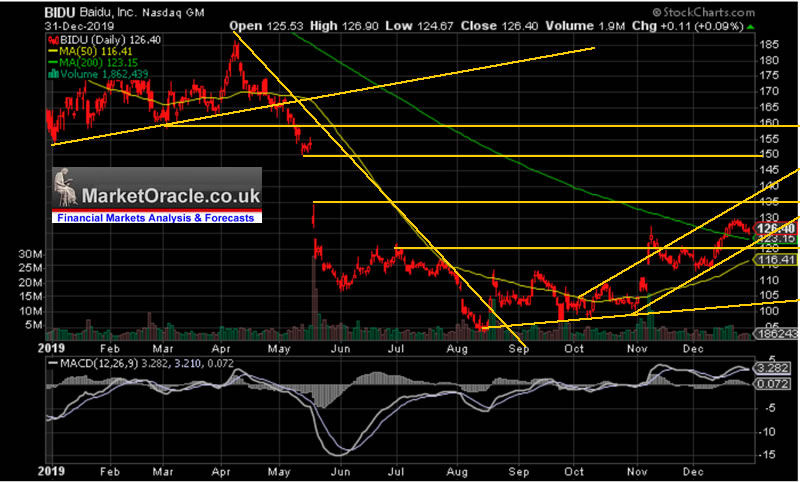Click the 3.282 MACD value tag
The height and width of the screenshot is (482, 800).
(x=774, y=368)
